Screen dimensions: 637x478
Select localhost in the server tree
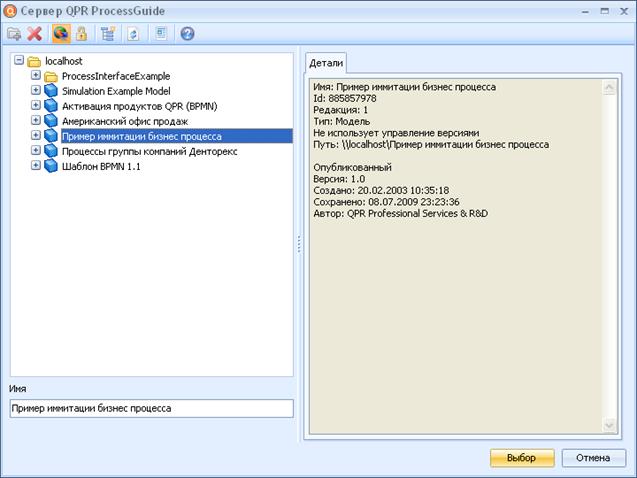(64, 61)
